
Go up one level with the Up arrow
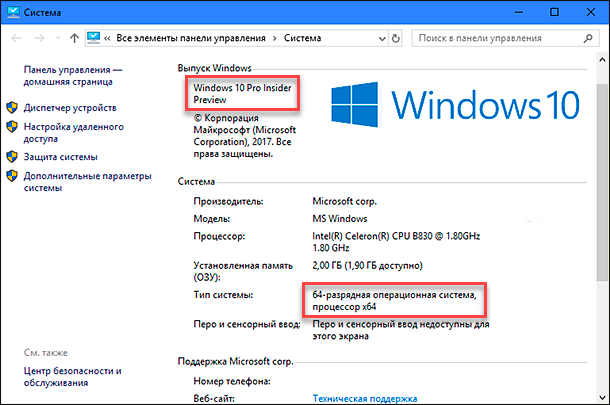[74, 38]
